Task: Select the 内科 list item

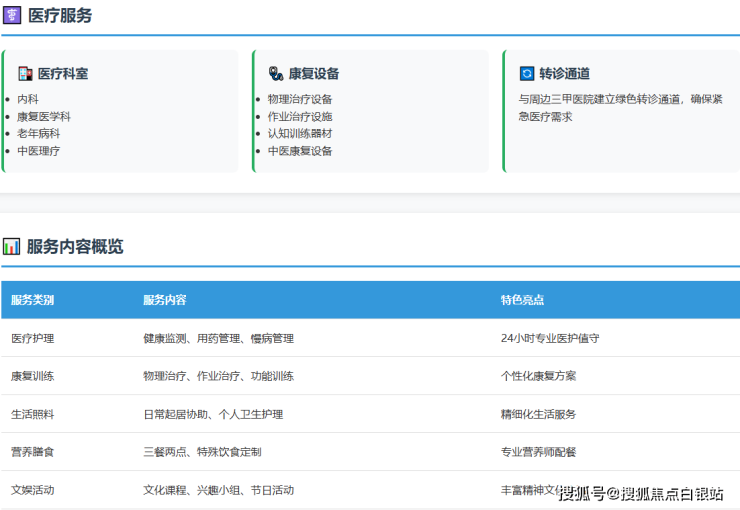Action: pos(28,99)
